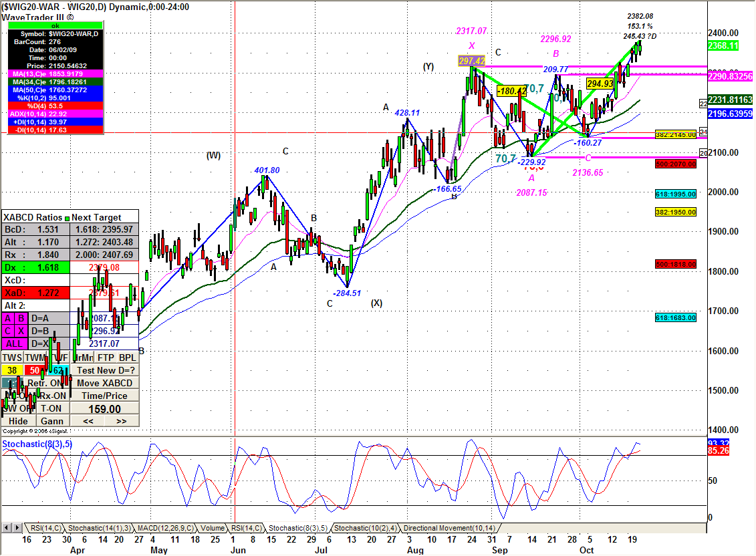This screenshot has height=556, width=756.
Task: Select the magenta A point button
Action: tap(8, 318)
